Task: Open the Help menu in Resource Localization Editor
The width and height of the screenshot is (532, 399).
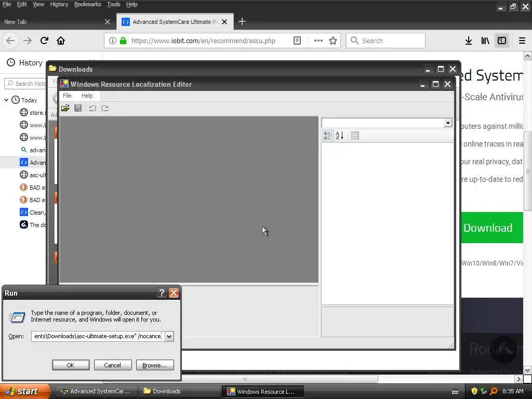Action: pyautogui.click(x=87, y=96)
